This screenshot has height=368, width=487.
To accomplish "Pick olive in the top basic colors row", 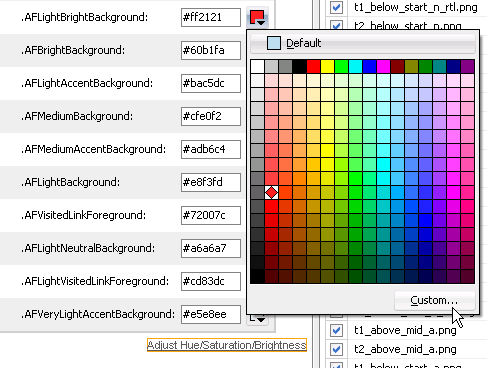I will [411, 67].
